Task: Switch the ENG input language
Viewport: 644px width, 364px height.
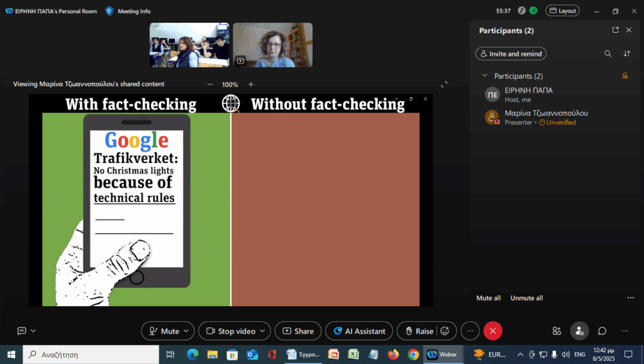Action: (x=580, y=355)
